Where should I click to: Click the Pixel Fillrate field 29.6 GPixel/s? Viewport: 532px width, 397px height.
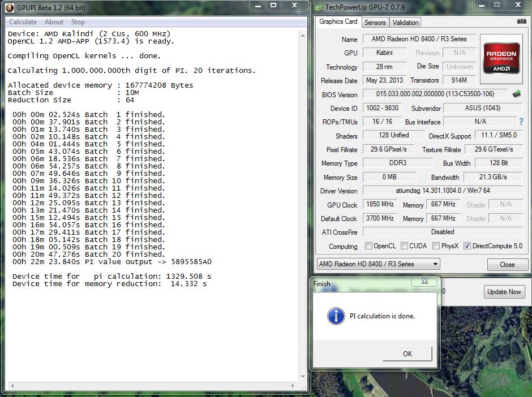[x=388, y=149]
